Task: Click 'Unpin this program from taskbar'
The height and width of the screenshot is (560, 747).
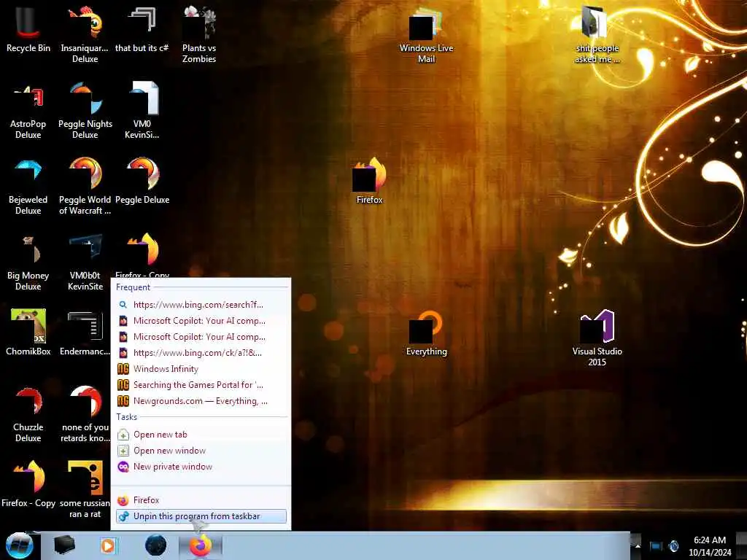Action: click(x=201, y=516)
